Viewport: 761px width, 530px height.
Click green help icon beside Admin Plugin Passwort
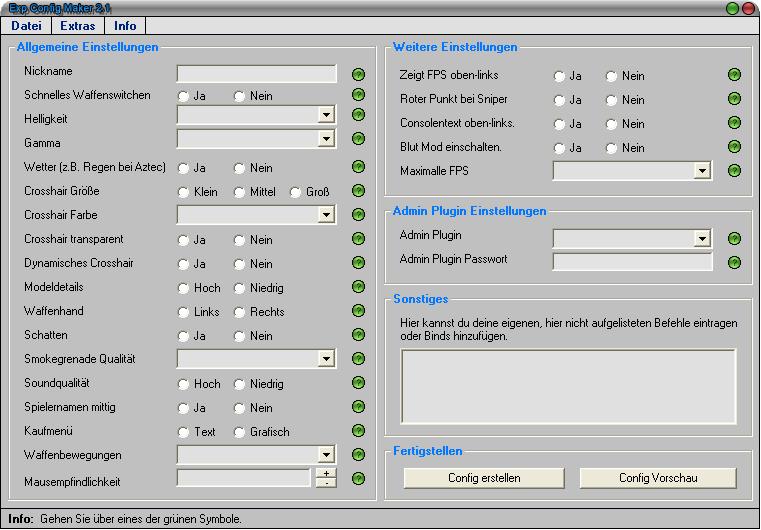tap(734, 262)
